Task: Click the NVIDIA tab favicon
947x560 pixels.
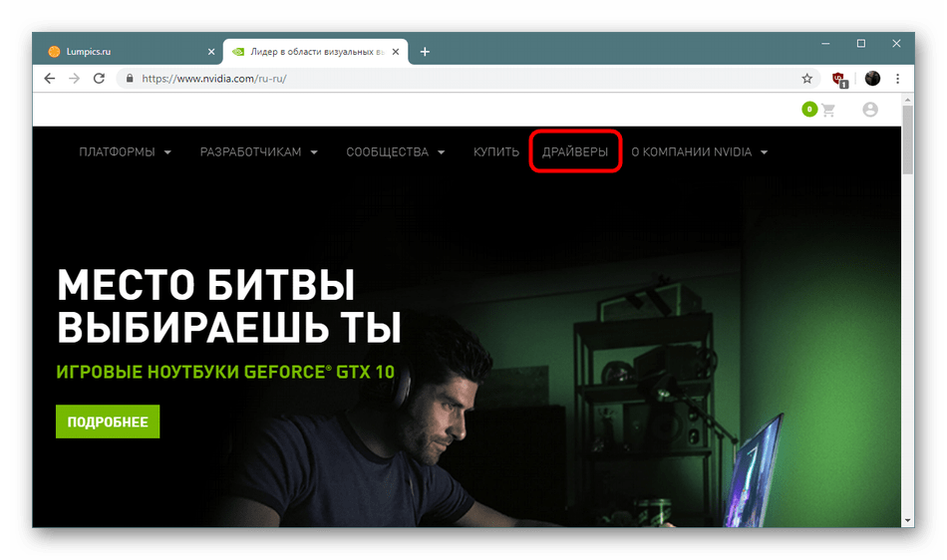Action: [x=238, y=52]
